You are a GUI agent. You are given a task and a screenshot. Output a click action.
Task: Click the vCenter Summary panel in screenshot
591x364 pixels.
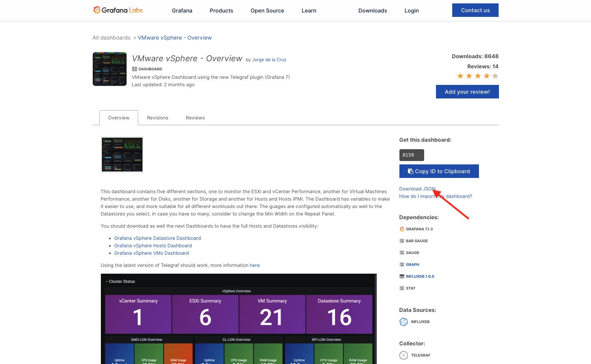pos(138,314)
